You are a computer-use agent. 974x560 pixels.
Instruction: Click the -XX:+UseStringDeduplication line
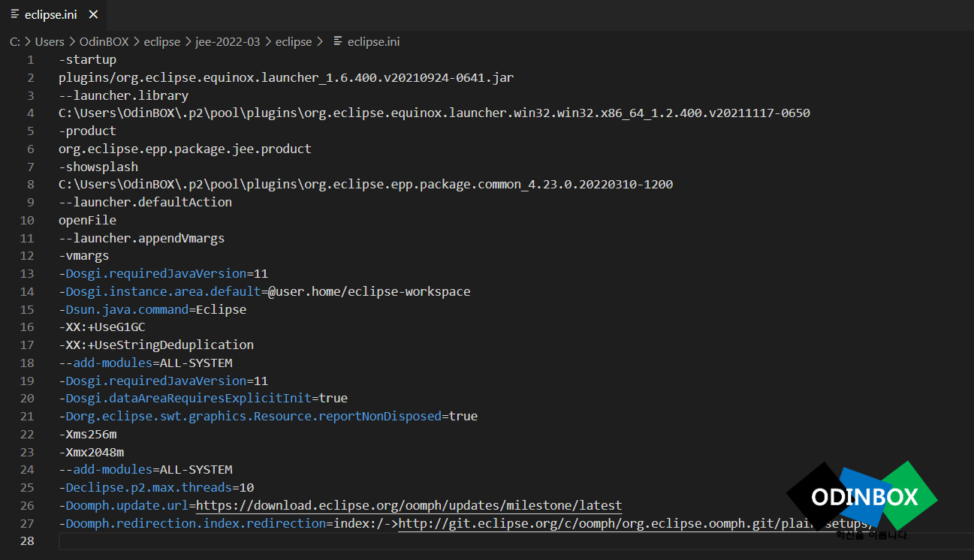pos(156,345)
